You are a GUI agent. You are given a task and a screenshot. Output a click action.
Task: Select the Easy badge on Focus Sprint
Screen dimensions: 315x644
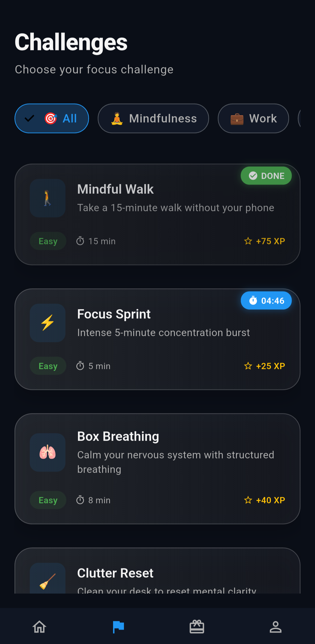coord(48,366)
